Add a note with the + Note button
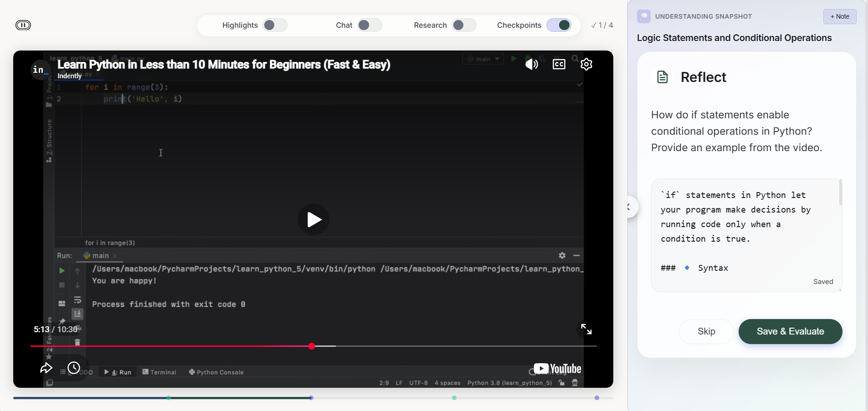This screenshot has width=868, height=411. [x=839, y=16]
